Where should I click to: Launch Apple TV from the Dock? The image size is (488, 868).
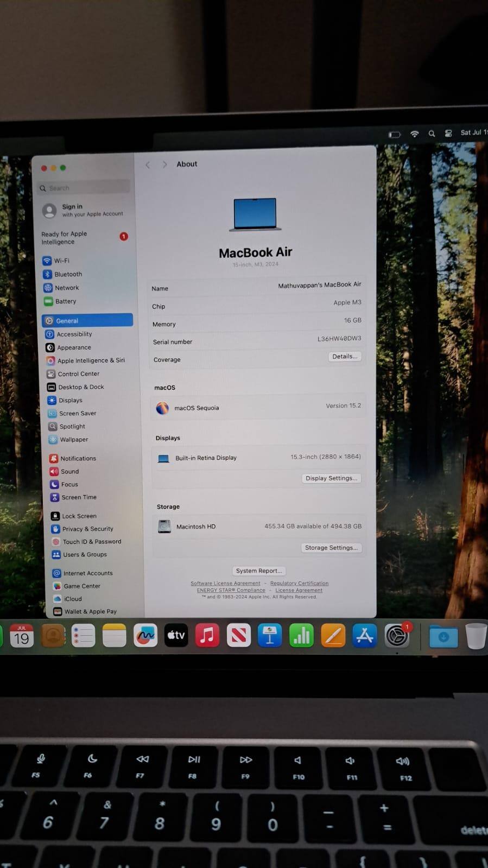click(x=176, y=635)
